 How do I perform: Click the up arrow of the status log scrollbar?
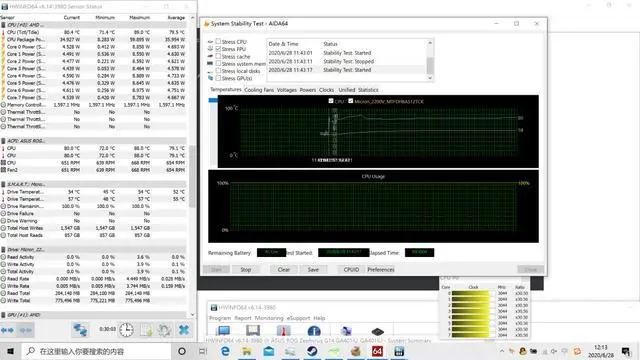430,43
